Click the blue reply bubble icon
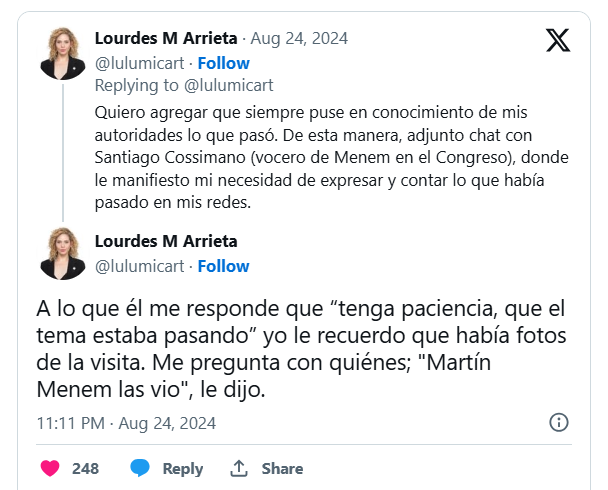The height and width of the screenshot is (490, 608). [x=141, y=468]
